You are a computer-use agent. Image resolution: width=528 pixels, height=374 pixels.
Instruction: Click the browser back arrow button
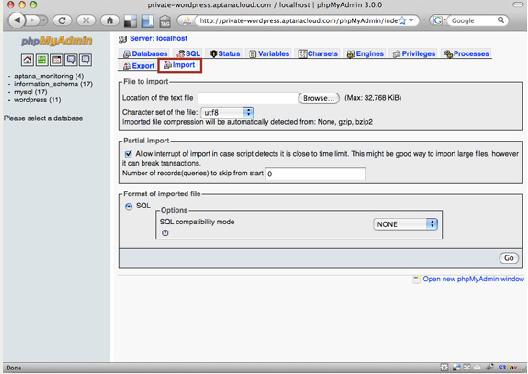(17, 21)
